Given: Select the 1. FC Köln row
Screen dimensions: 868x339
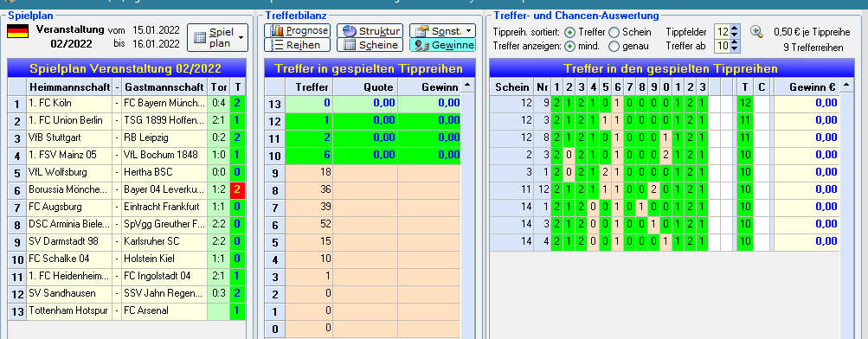Looking at the screenshot, I should [x=127, y=104].
